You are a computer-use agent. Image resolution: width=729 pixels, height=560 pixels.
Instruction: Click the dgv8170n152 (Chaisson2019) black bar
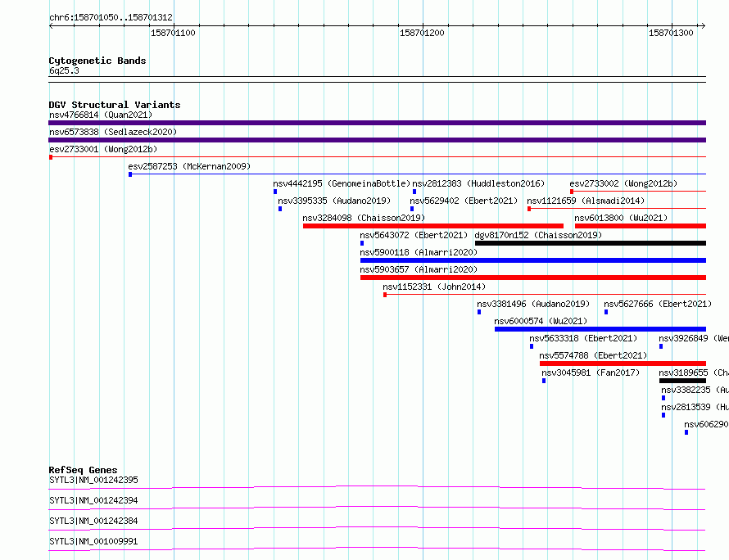click(591, 243)
